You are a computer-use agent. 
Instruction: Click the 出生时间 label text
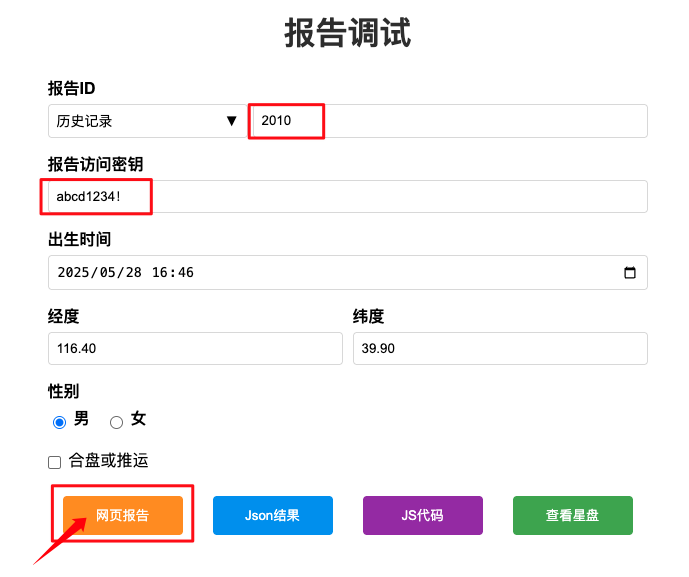[79, 240]
